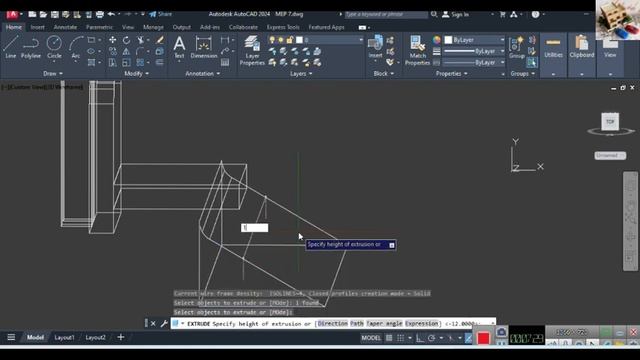The image size is (640, 360).
Task: Toggle polar tracking in status bar
Action: tap(431, 338)
